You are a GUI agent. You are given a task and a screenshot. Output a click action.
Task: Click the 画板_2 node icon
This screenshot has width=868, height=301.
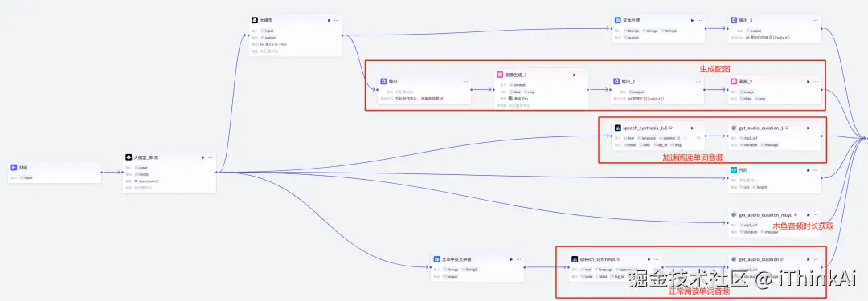[734, 81]
